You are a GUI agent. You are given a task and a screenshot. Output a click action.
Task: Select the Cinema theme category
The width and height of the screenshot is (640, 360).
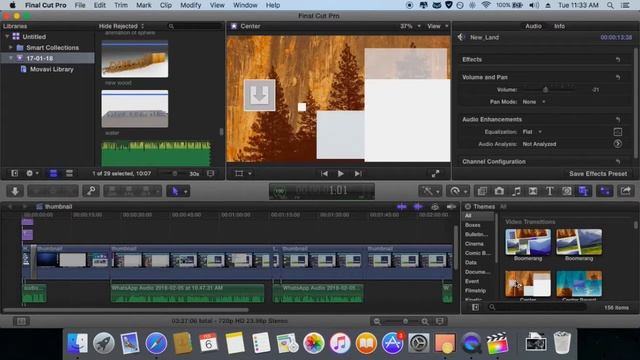pyautogui.click(x=474, y=244)
